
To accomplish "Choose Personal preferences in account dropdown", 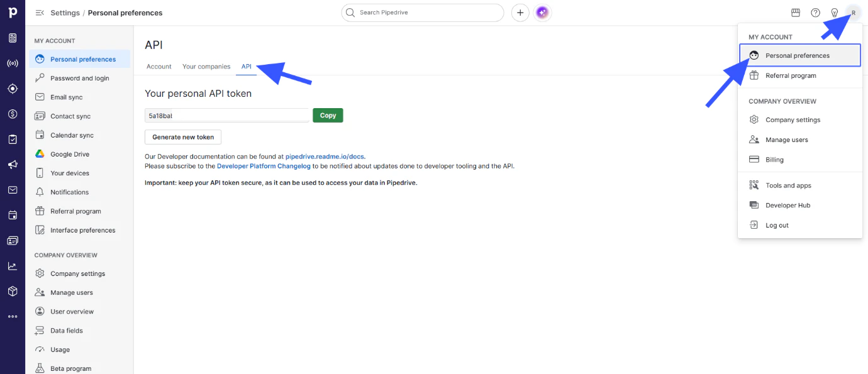I will [x=800, y=55].
